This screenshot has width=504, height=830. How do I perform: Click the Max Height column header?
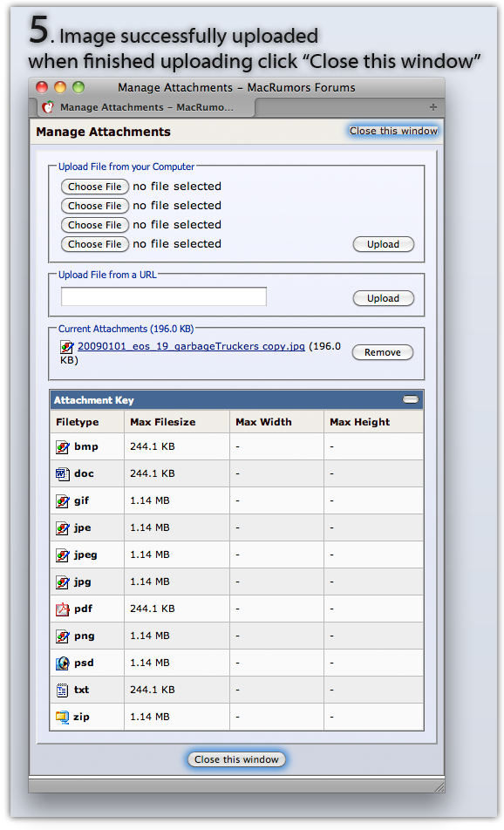point(360,422)
